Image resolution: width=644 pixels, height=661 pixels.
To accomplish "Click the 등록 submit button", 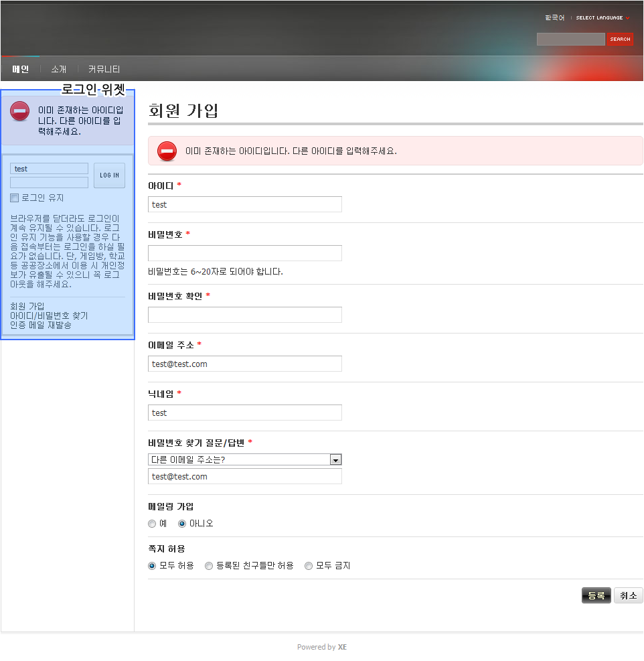I will coord(596,595).
